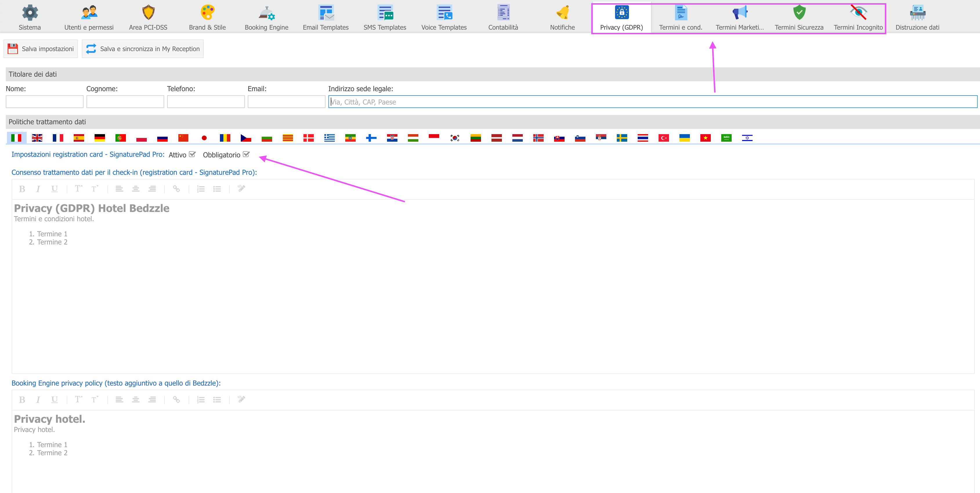Open SMS Templates section
Image resolution: width=980 pixels, height=493 pixels.
pos(385,17)
